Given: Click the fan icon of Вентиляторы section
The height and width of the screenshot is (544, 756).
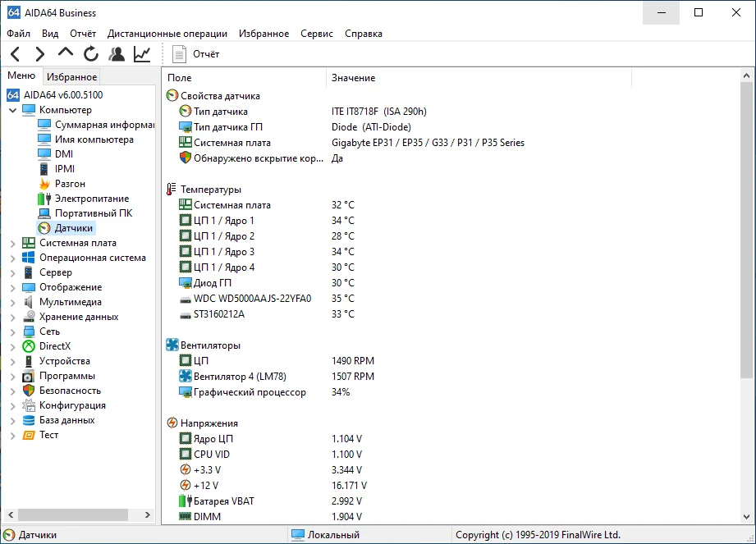Looking at the screenshot, I should (x=172, y=345).
